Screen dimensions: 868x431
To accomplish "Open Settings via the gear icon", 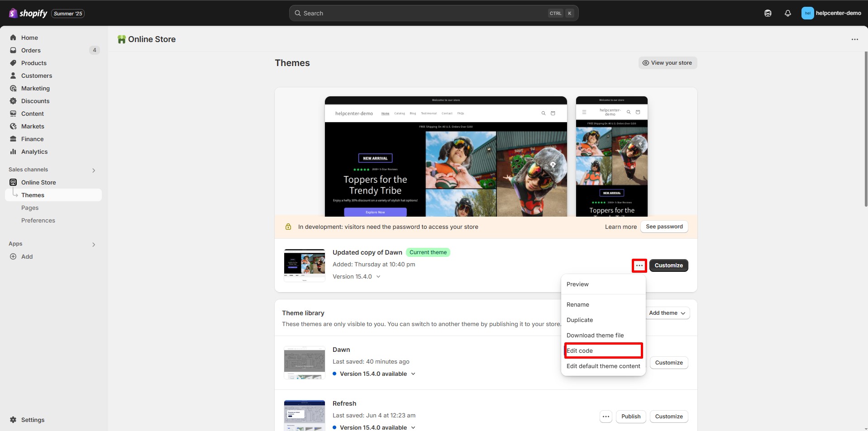I will coord(33,420).
